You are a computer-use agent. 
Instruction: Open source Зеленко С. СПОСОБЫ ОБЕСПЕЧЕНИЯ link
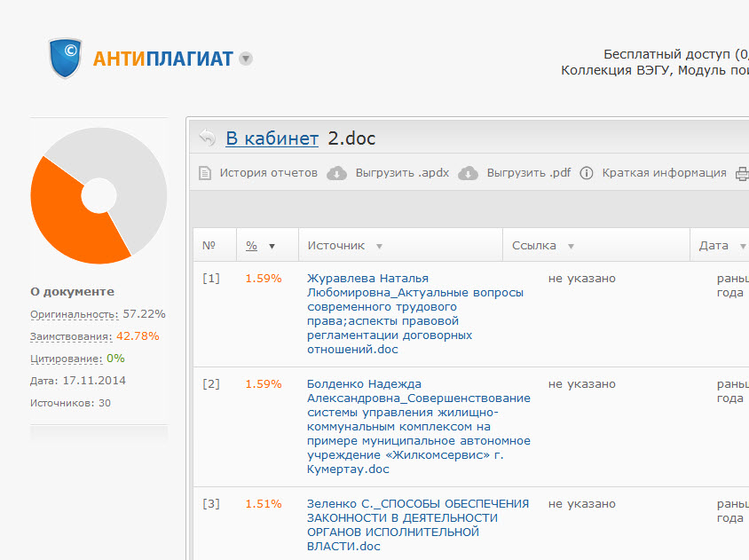click(x=418, y=525)
